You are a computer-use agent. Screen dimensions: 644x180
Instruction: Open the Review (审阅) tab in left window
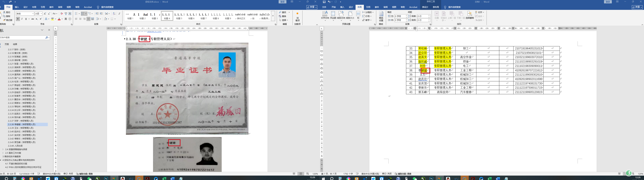point(60,7)
